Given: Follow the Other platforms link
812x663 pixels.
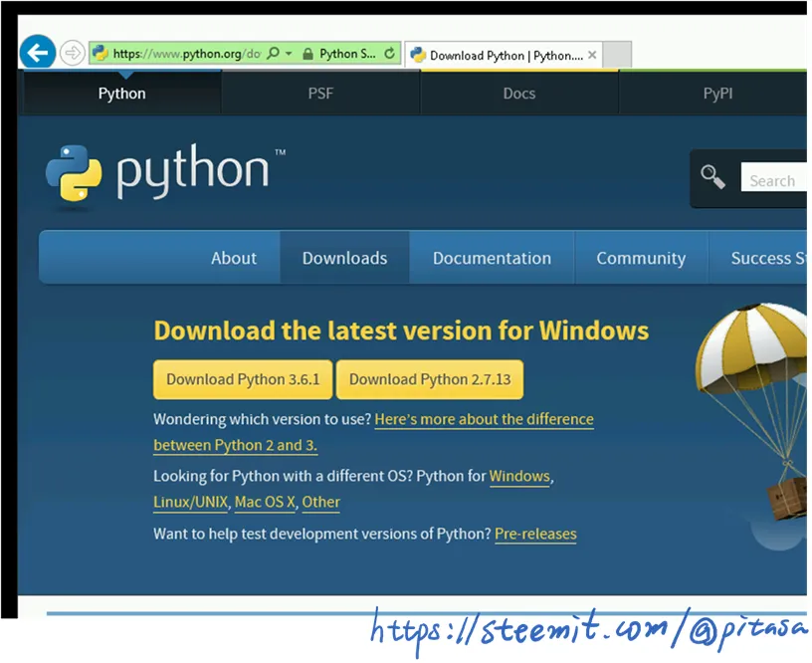Looking at the screenshot, I should [321, 502].
